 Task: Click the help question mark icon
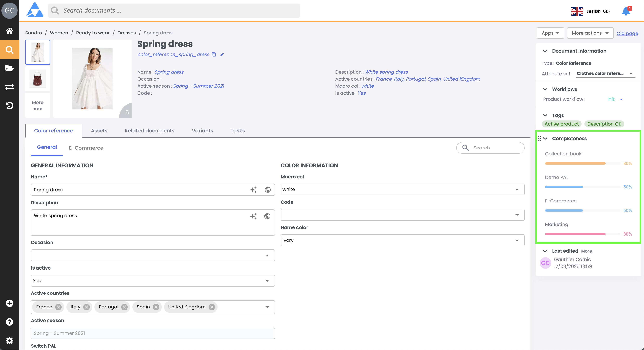click(10, 322)
